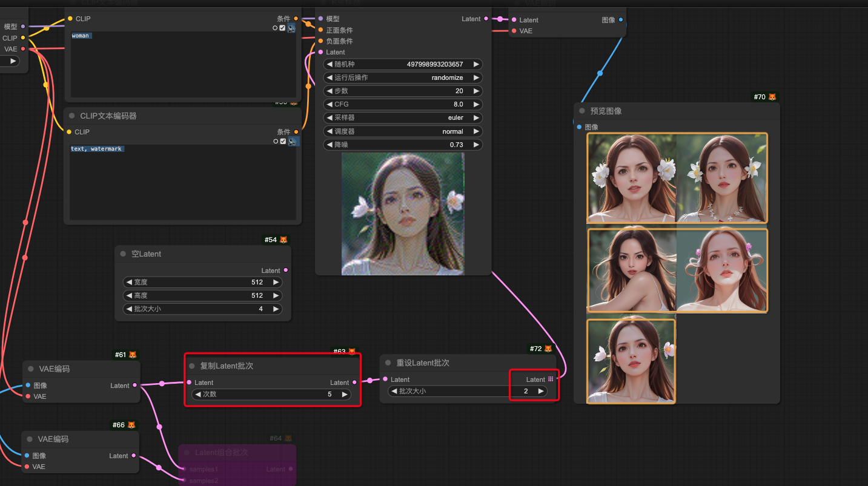The image size is (868, 486).
Task: Click the #54 fox badge above 空Latent
Action: click(x=276, y=240)
